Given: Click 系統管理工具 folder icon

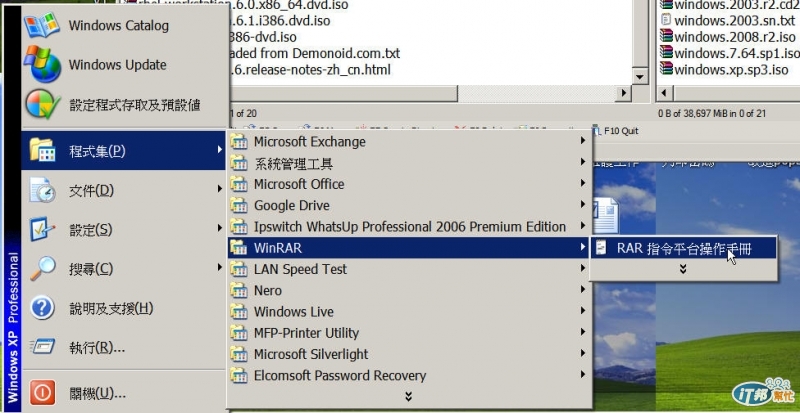Looking at the screenshot, I should click(239, 163).
